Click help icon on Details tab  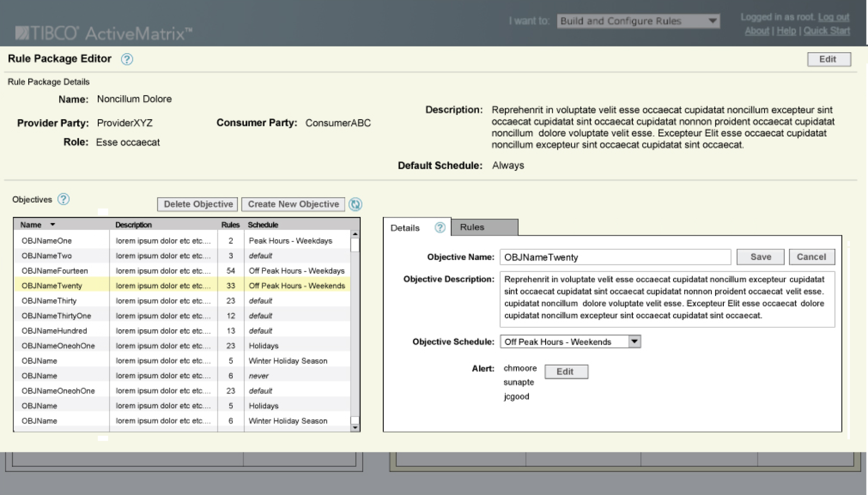coord(440,227)
